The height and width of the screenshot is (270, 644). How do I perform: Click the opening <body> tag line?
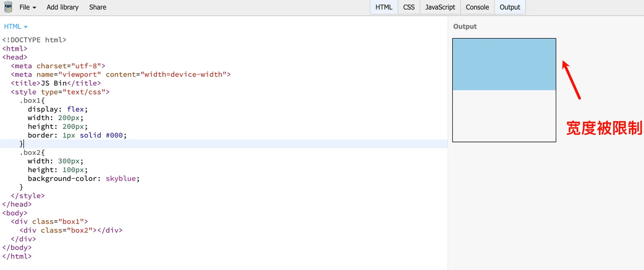coord(15,213)
